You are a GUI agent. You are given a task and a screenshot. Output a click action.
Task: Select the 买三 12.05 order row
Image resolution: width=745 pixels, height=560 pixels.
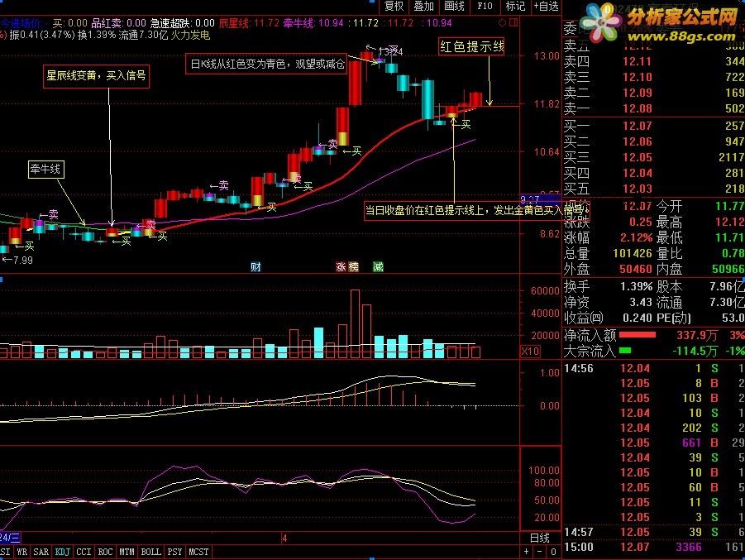click(x=653, y=157)
